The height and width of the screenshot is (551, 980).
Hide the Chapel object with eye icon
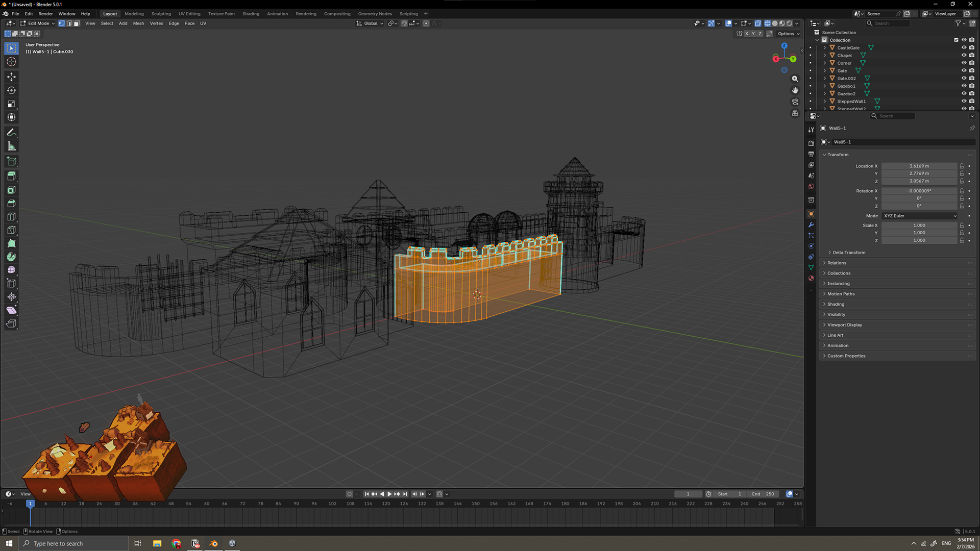964,55
